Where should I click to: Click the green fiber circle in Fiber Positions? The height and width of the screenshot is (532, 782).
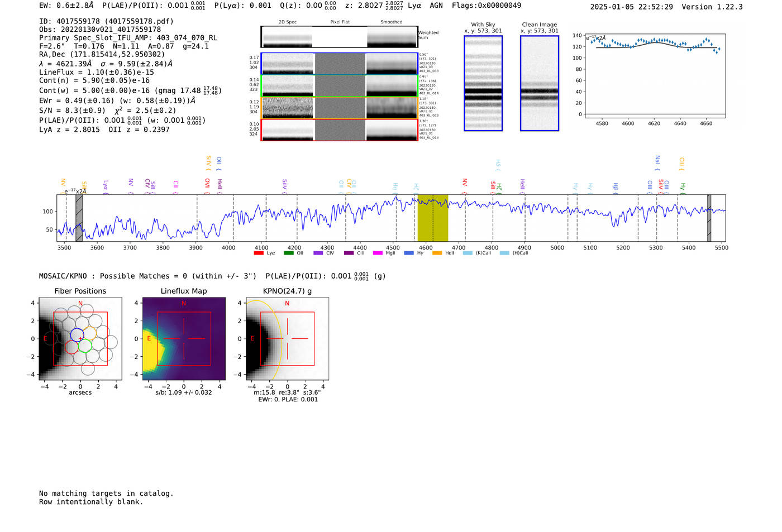(x=85, y=346)
